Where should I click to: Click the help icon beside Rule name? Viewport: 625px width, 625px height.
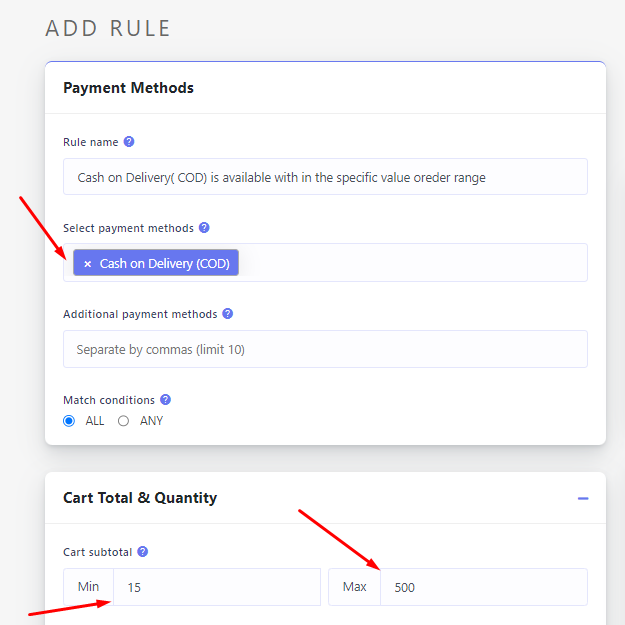pyautogui.click(x=129, y=142)
